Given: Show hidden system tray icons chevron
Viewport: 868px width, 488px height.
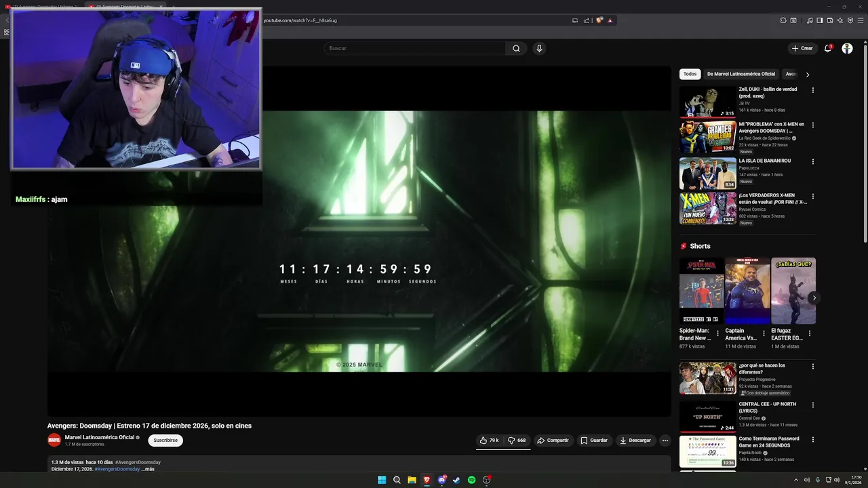Looking at the screenshot, I should [x=796, y=480].
